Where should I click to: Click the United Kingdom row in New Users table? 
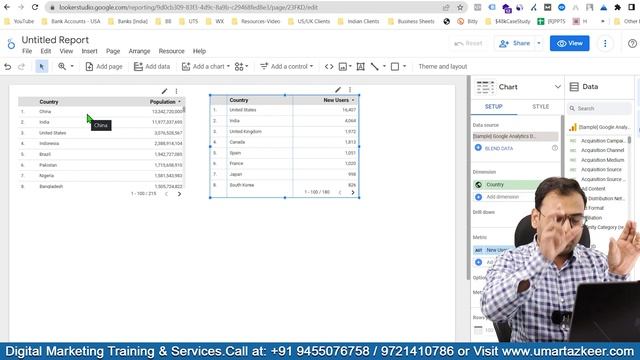coord(284,131)
